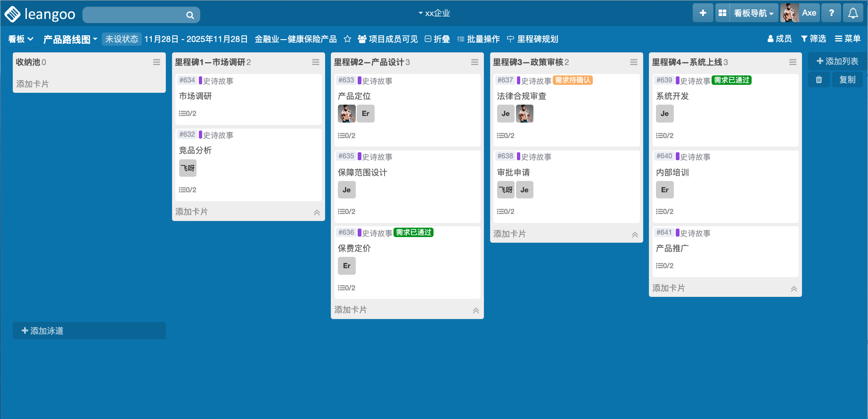Click the bell notifications icon

[x=853, y=13]
